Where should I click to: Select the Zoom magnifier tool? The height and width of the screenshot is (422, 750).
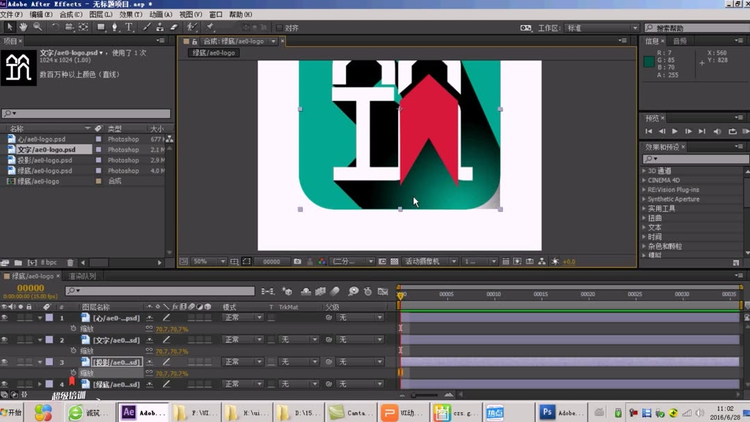(37, 27)
